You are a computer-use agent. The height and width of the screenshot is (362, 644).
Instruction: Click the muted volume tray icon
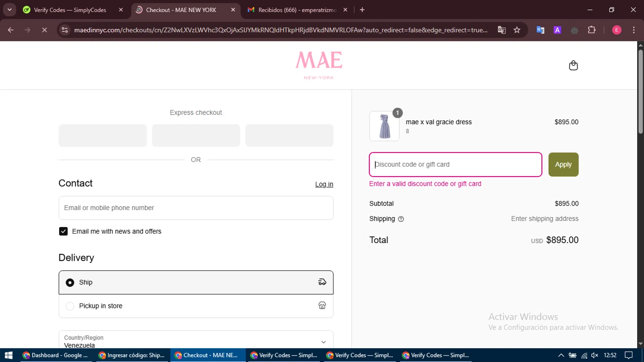595,355
